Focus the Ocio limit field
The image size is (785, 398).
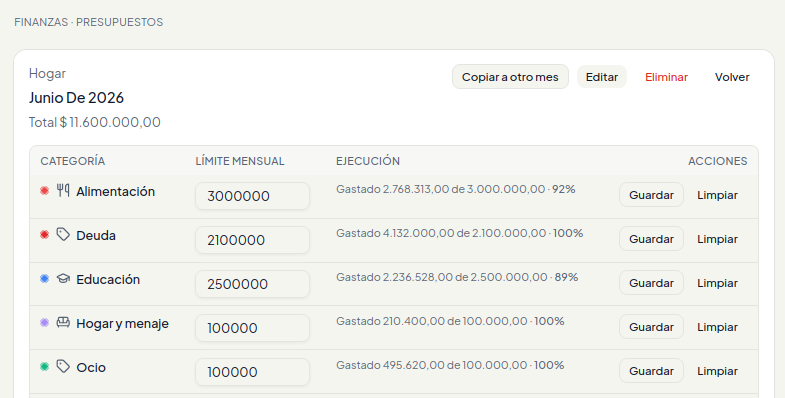252,372
